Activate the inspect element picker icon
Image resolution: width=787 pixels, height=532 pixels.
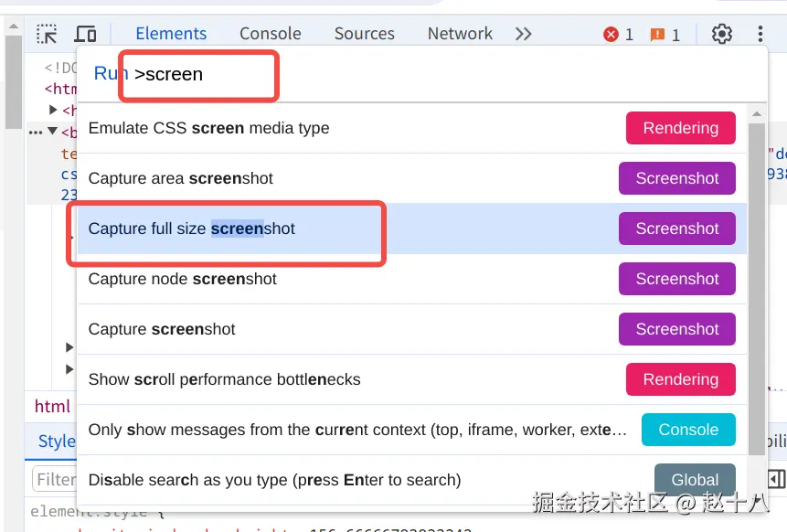click(x=47, y=34)
